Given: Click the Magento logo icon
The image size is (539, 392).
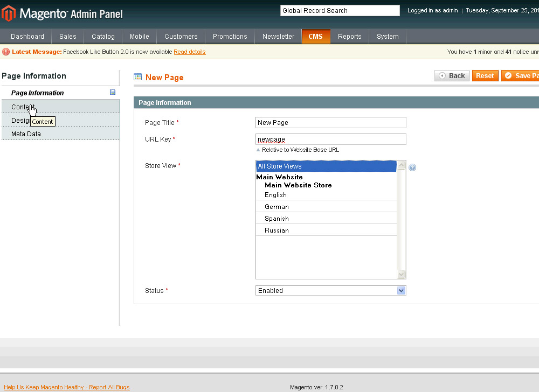Looking at the screenshot, I should pyautogui.click(x=9, y=13).
